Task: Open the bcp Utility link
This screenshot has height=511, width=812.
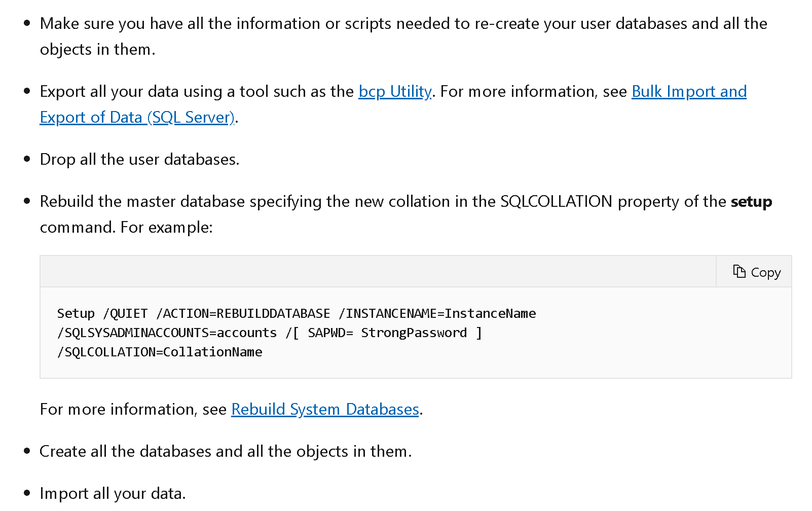Action: pos(395,92)
